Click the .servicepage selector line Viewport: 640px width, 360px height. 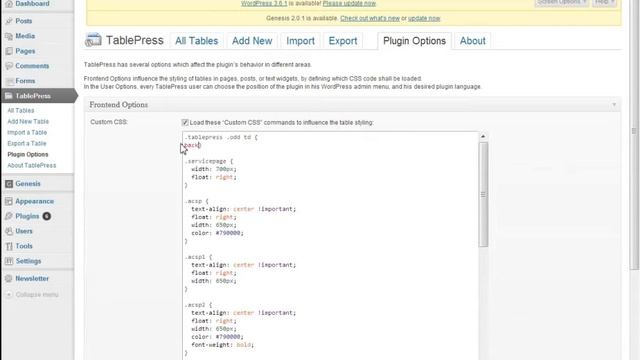(x=209, y=161)
